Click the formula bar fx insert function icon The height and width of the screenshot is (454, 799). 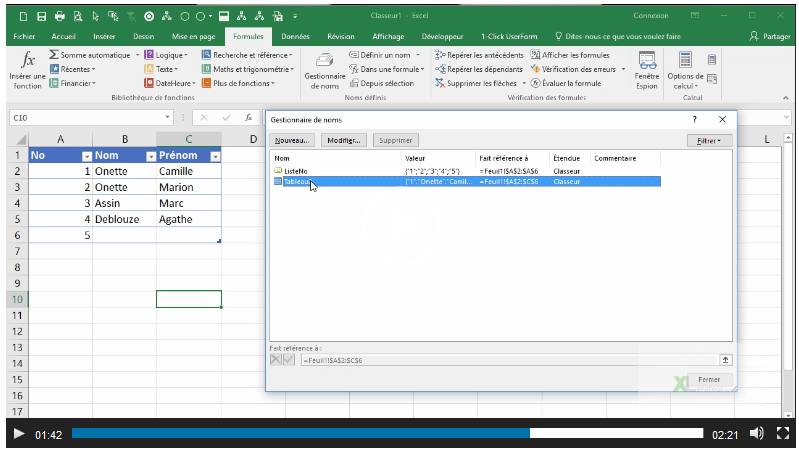tap(249, 118)
